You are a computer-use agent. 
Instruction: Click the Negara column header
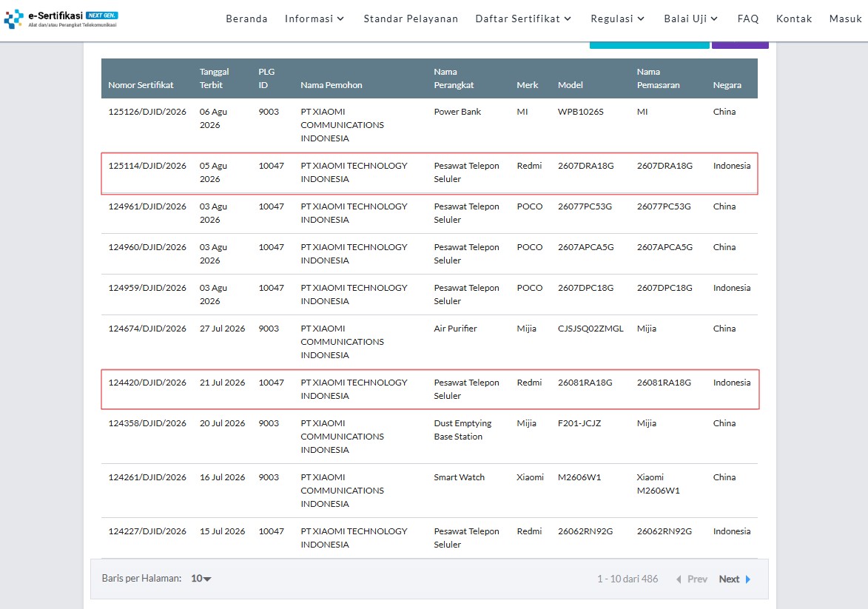[727, 84]
